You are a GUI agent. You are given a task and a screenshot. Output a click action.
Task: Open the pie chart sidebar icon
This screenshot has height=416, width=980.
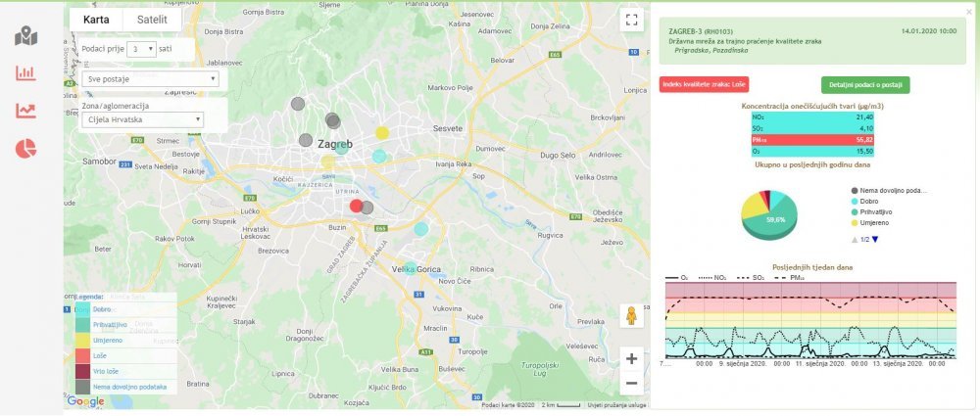coord(25,149)
